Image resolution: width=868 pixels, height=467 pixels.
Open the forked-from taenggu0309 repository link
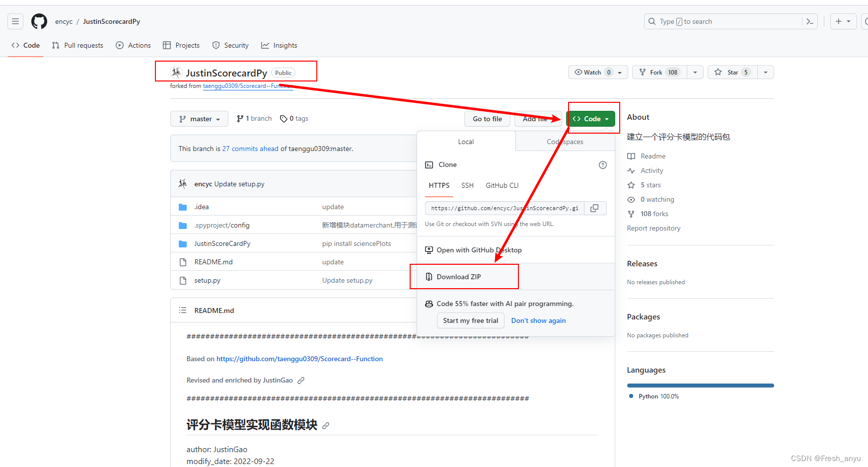(247, 86)
